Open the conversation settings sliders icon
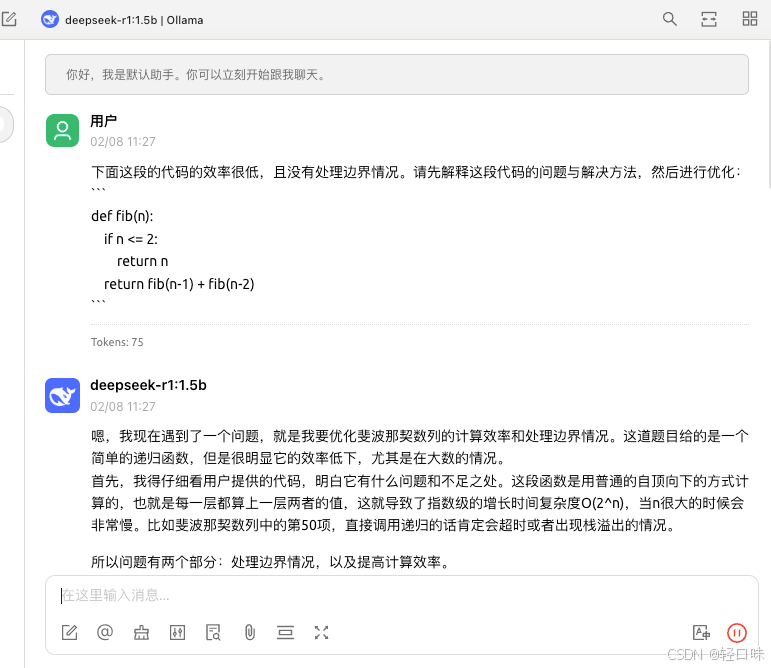 [177, 632]
